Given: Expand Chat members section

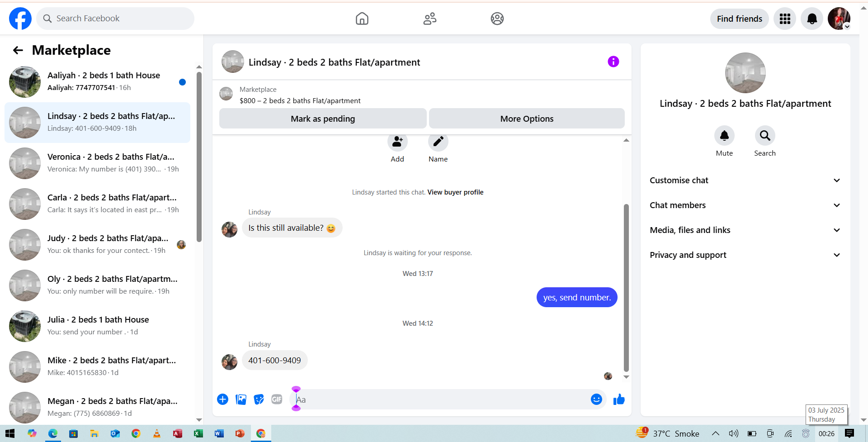Looking at the screenshot, I should 745,205.
